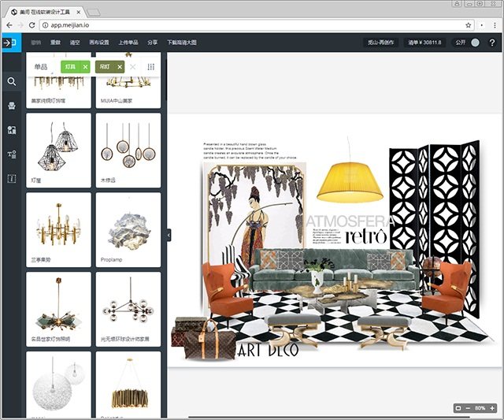Click the fit-to-screen zoom icon
Image resolution: width=504 pixels, height=420 pixels.
point(458,408)
